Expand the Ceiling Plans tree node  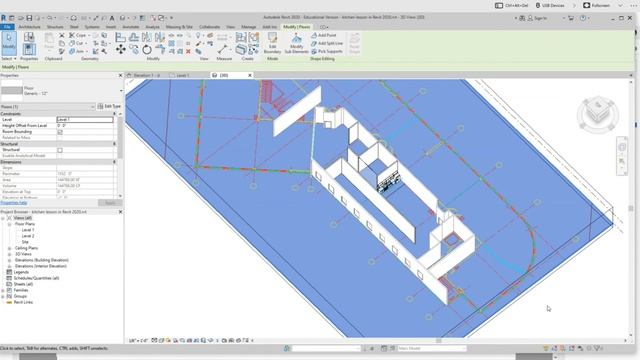(9, 248)
